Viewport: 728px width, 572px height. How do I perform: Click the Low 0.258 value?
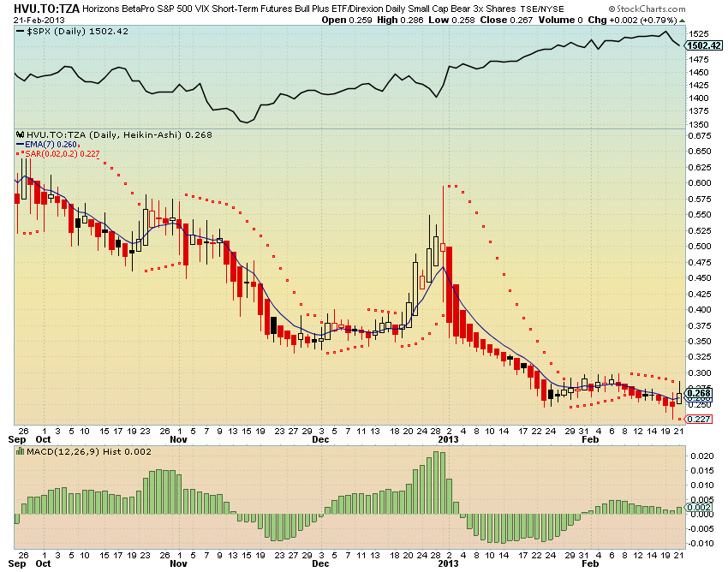point(451,20)
